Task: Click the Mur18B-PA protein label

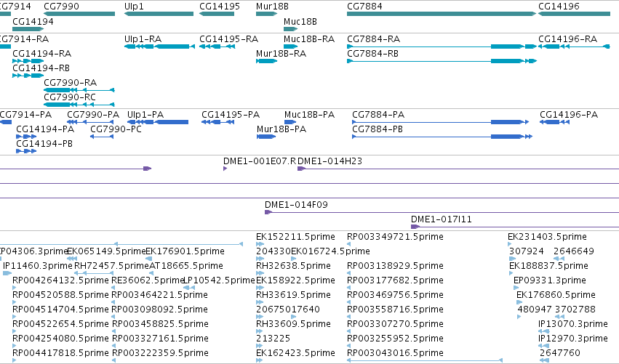Action: coord(281,129)
